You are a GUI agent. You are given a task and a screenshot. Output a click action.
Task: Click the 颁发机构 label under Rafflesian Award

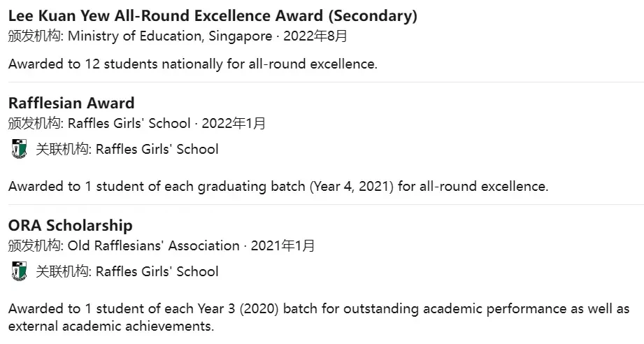coord(34,123)
